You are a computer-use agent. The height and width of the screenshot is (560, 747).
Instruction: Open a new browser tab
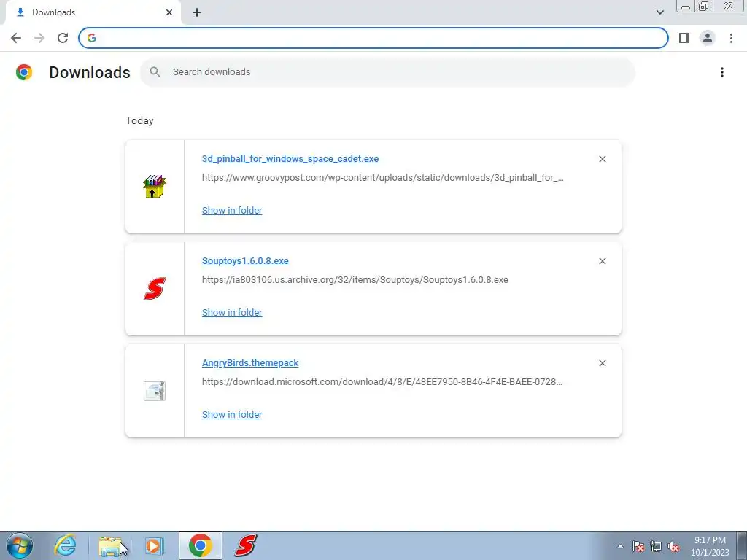tap(197, 12)
